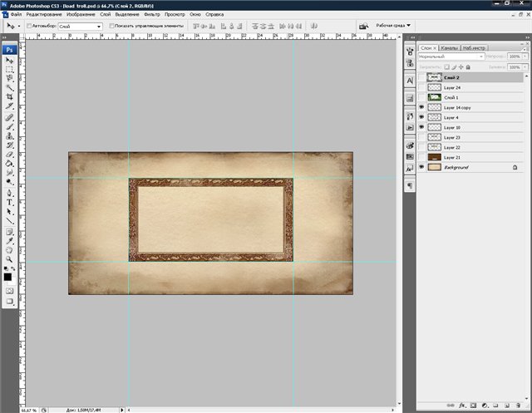Viewport: 532px width, 413px height.
Task: Switch to the Каналы tab
Action: pyautogui.click(x=450, y=47)
